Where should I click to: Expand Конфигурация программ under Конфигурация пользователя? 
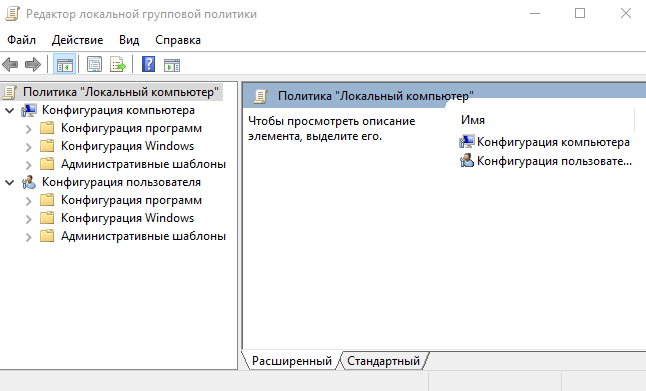tap(28, 201)
